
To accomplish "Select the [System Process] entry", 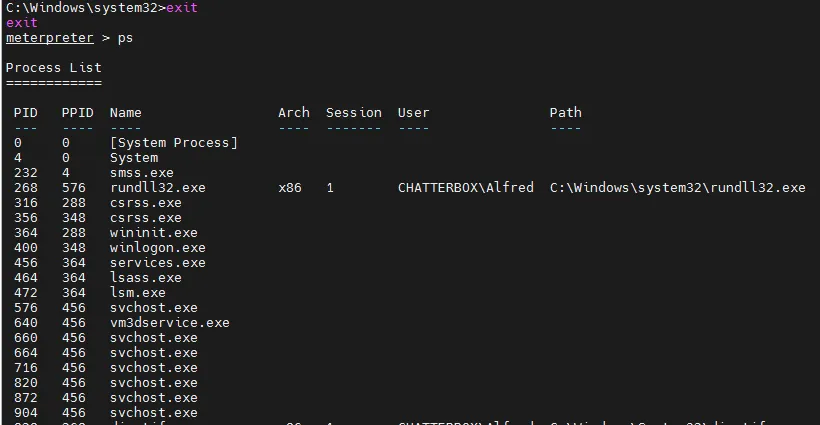I will [174, 143].
